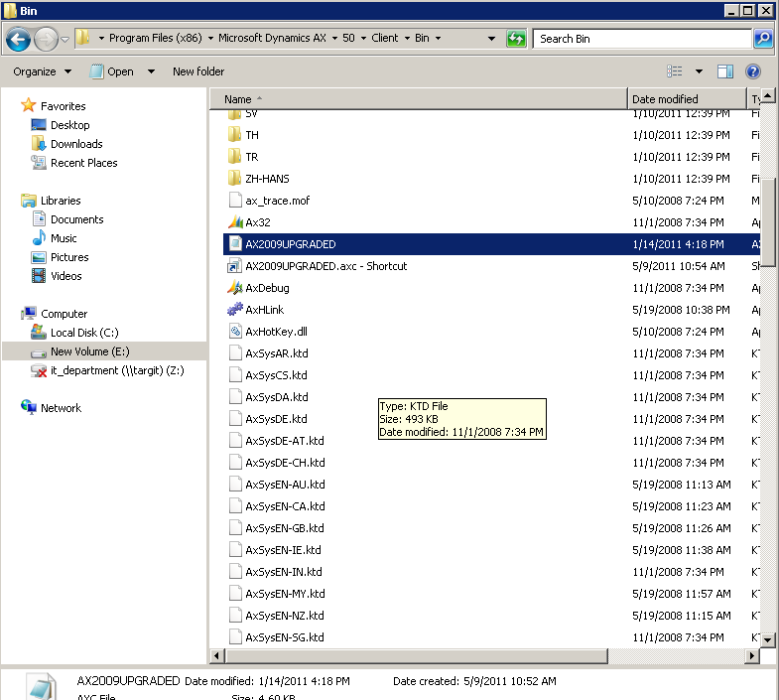Select the TR folder icon
Viewport: 779px width, 700px height.
point(234,157)
